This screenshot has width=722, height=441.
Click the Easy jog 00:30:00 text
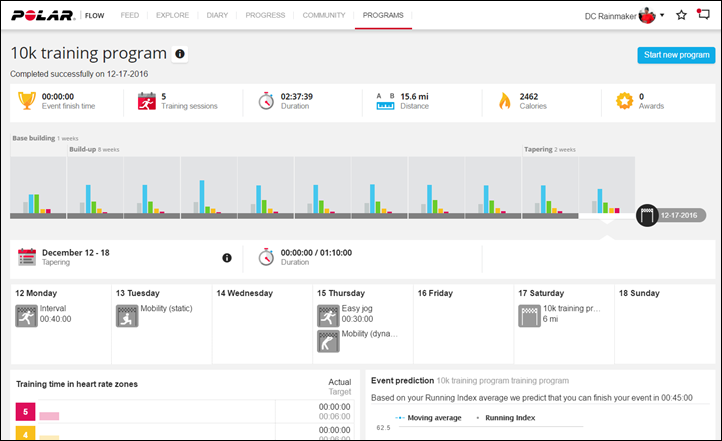tap(357, 313)
